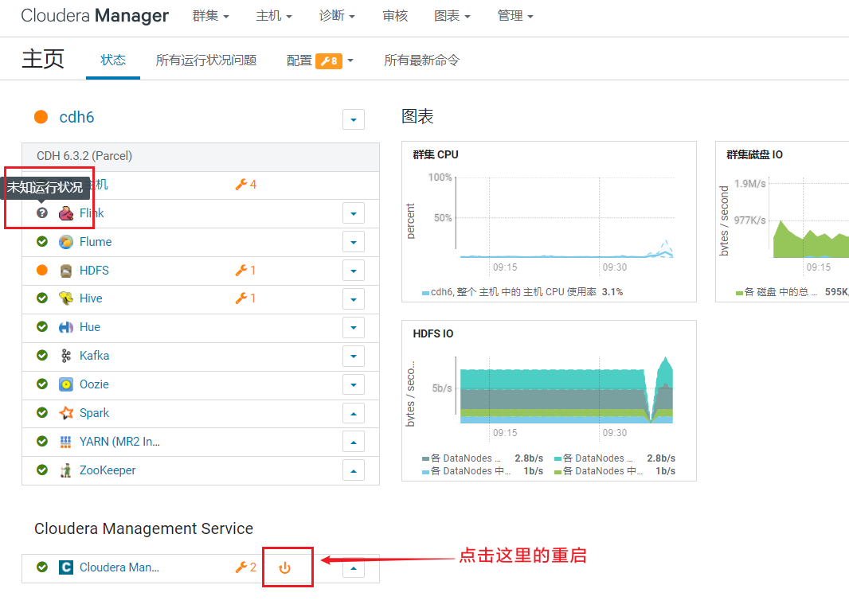Image resolution: width=849 pixels, height=616 pixels.
Task: Click the Kafka service icon
Action: pyautogui.click(x=66, y=356)
